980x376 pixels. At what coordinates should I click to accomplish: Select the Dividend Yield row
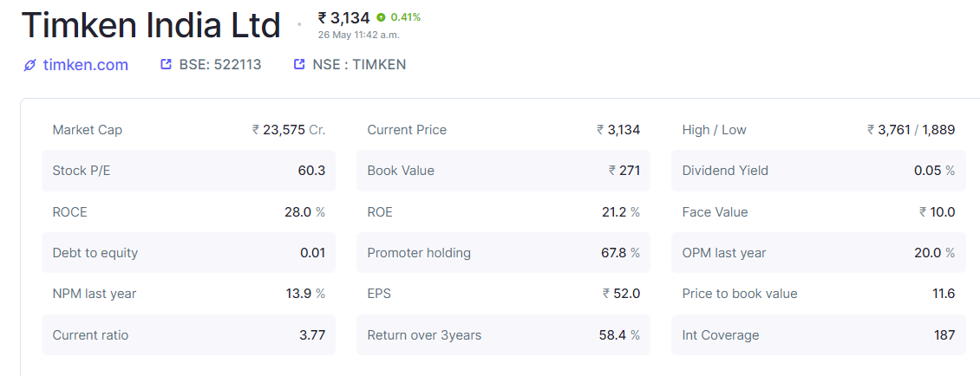[x=818, y=171]
